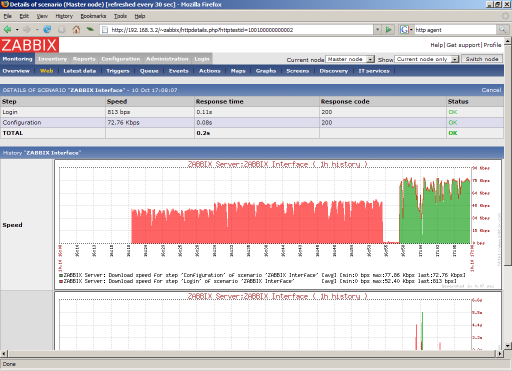The image size is (512, 371).
Task: Click the Get support link
Action: pos(463,45)
